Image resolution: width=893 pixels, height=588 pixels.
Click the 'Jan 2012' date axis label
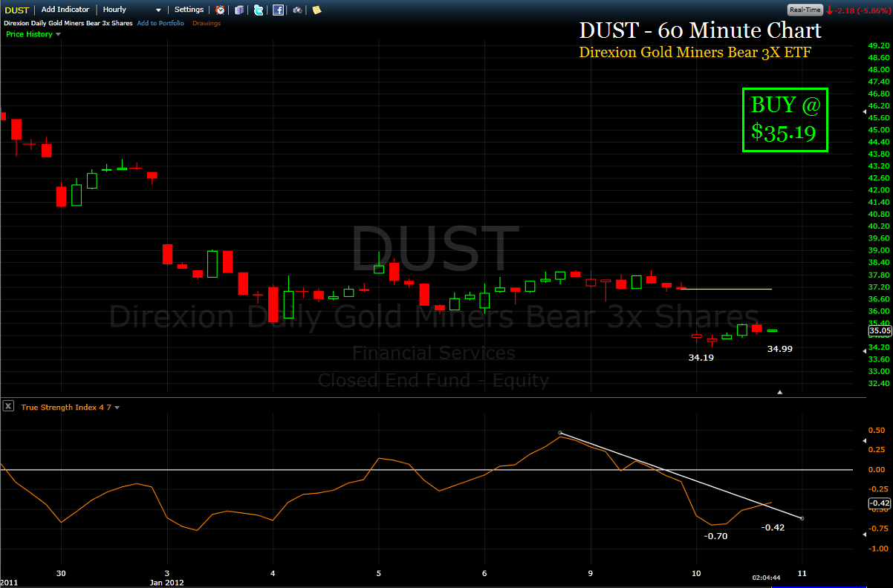(166, 583)
